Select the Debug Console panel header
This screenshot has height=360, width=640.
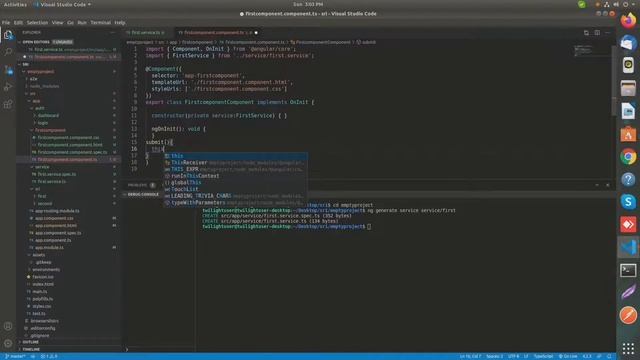pyautogui.click(x=143, y=195)
